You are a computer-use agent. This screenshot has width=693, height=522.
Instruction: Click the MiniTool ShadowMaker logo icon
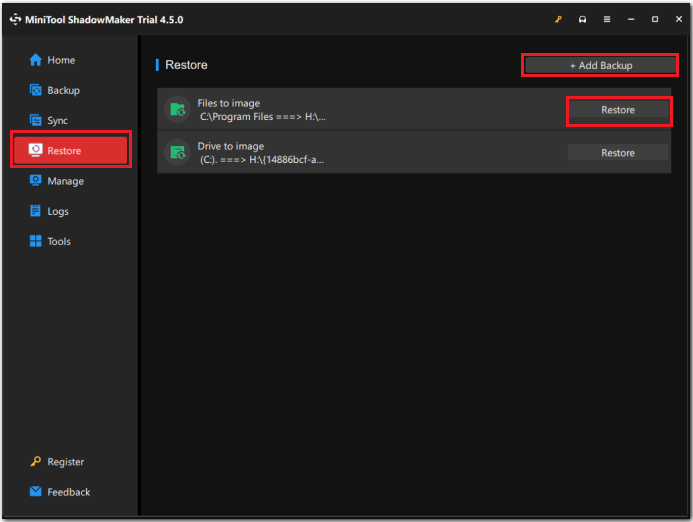tap(15, 19)
